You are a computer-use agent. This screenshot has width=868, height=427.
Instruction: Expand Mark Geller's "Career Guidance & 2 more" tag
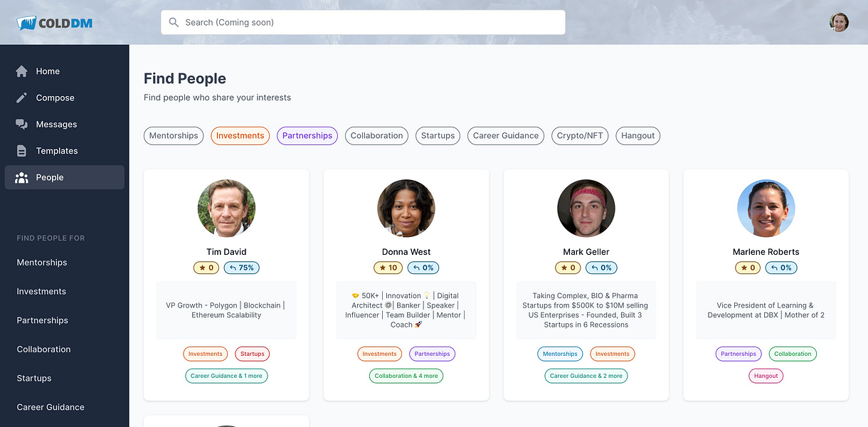click(x=586, y=376)
